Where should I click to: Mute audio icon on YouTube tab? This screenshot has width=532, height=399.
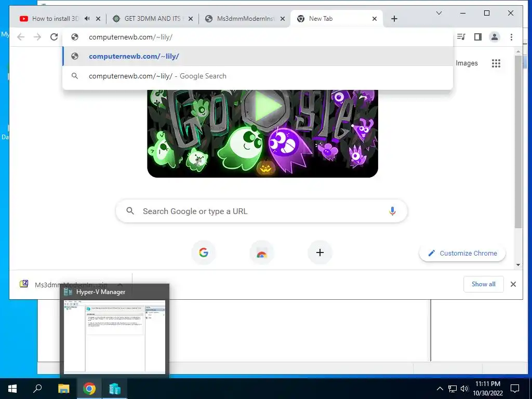point(87,19)
